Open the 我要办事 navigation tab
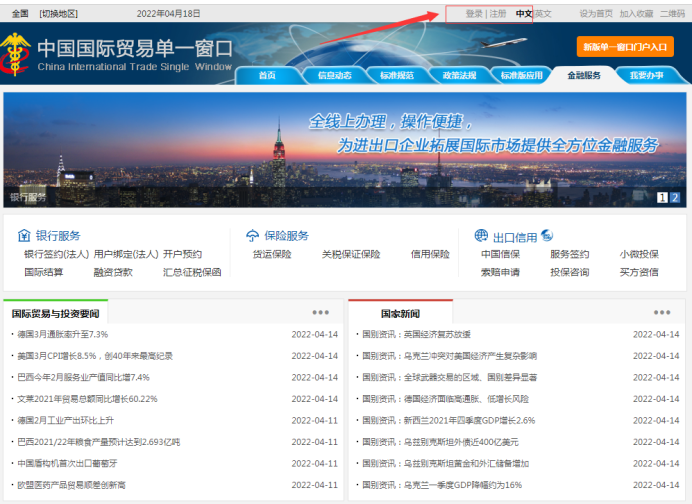This screenshot has width=692, height=504. coord(647,75)
